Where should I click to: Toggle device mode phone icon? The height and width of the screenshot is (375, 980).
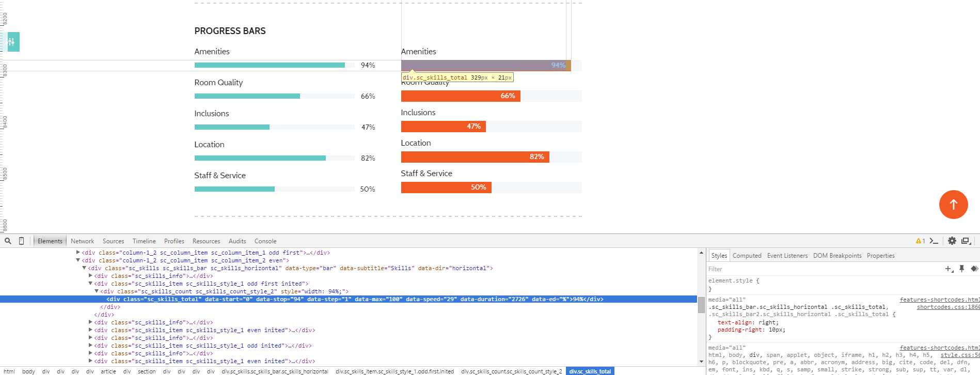[21, 241]
